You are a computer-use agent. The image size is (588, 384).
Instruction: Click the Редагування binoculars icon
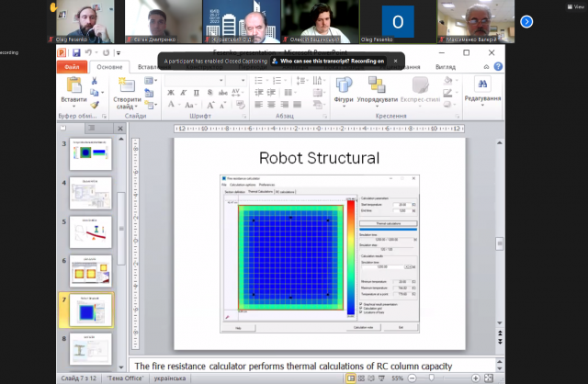(x=482, y=84)
